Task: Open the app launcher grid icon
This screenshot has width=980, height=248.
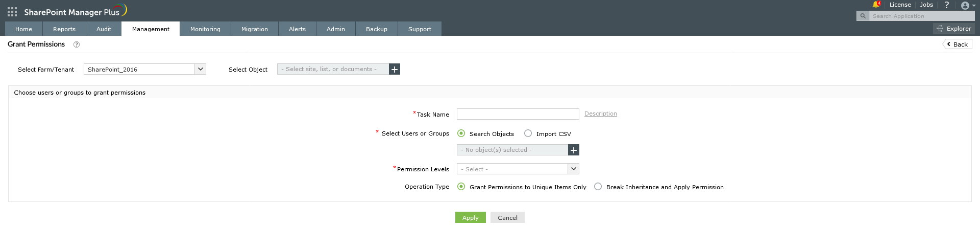Action: pyautogui.click(x=12, y=12)
